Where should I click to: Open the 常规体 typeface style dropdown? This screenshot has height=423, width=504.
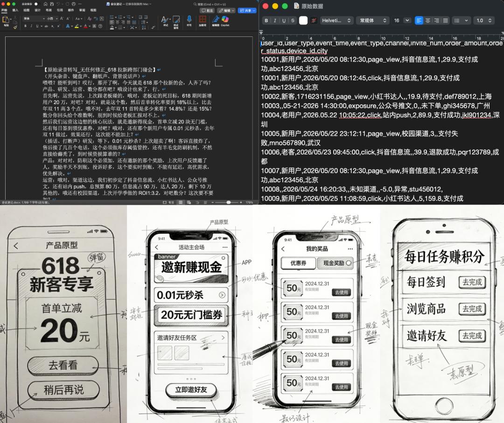372,21
